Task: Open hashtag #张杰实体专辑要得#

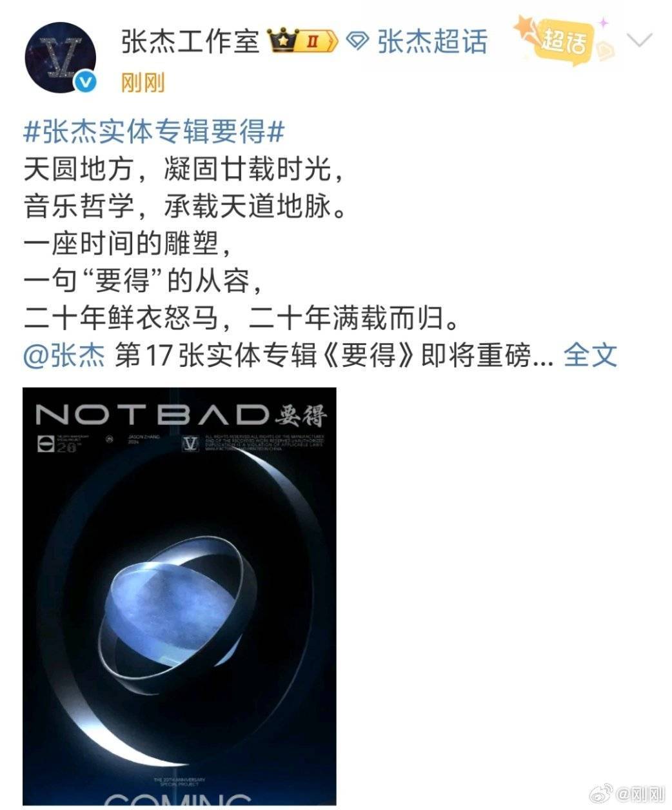Action: (154, 132)
